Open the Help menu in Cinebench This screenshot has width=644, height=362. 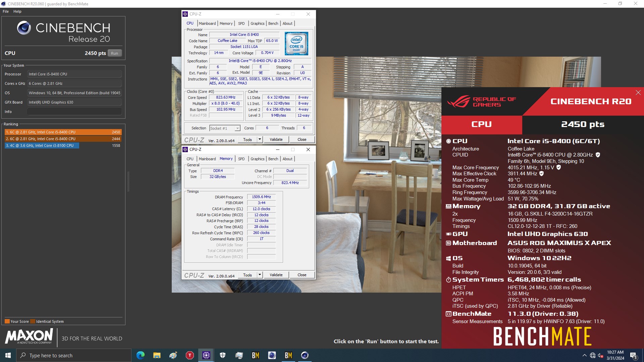17,11
